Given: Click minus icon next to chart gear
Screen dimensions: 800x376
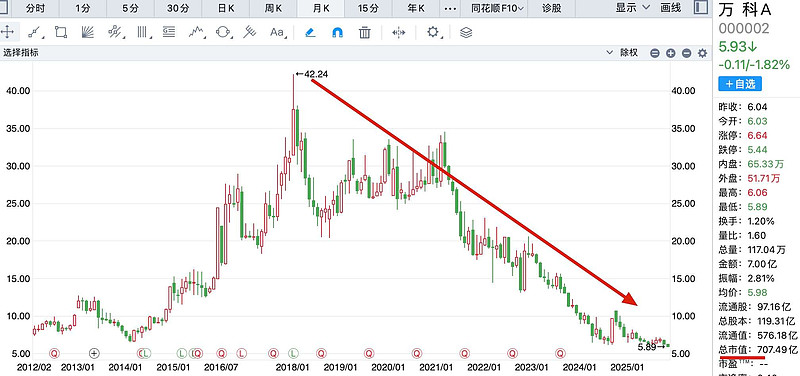Looking at the screenshot, I should (x=687, y=53).
